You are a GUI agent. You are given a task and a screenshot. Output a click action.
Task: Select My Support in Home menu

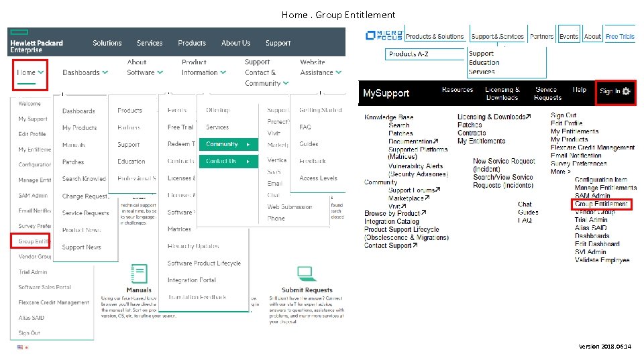32,119
